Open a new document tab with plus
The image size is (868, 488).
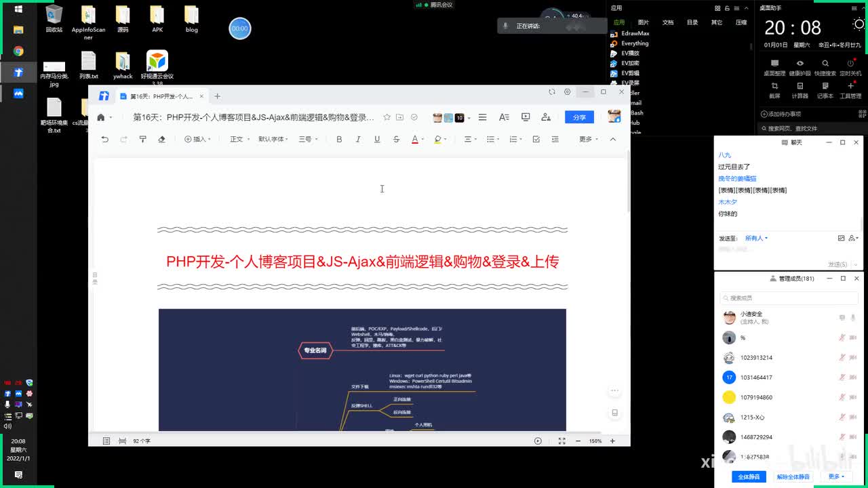[x=217, y=96]
